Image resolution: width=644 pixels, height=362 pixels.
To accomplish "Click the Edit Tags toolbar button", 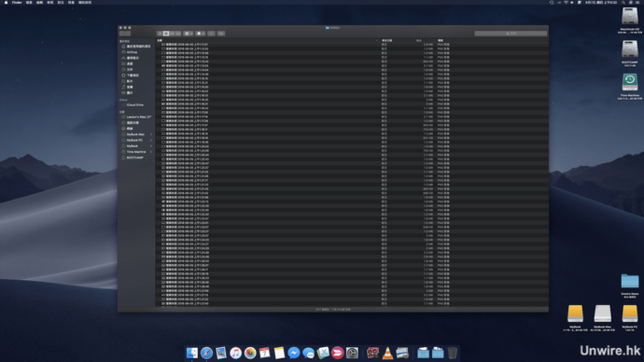I will pos(221,34).
